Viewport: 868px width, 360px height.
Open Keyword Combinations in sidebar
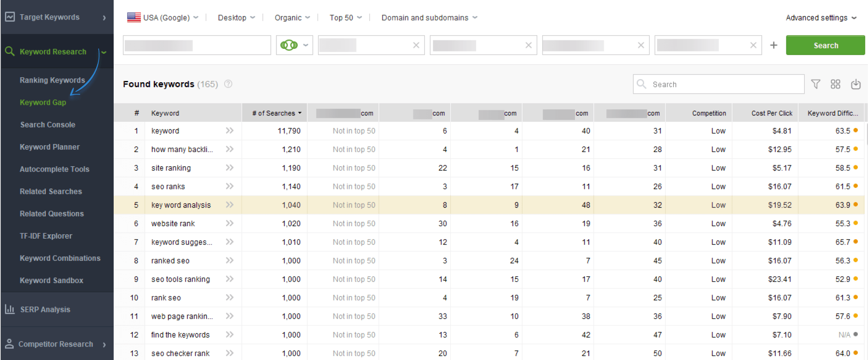60,258
